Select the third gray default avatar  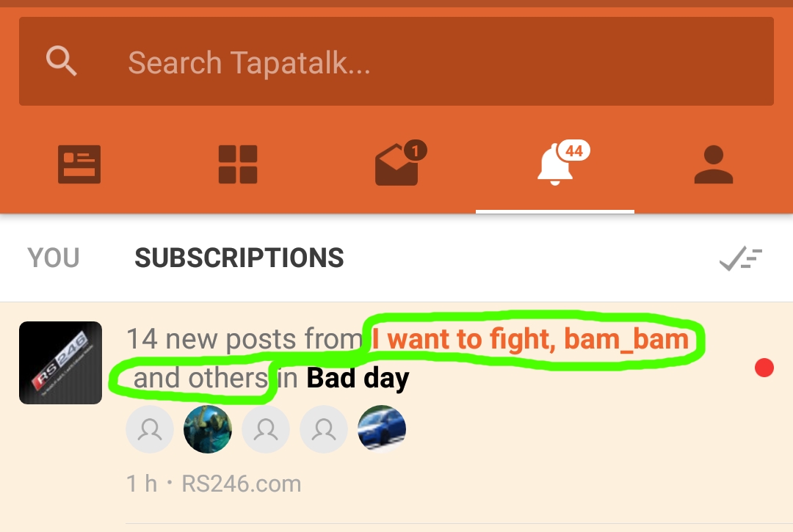click(266, 429)
